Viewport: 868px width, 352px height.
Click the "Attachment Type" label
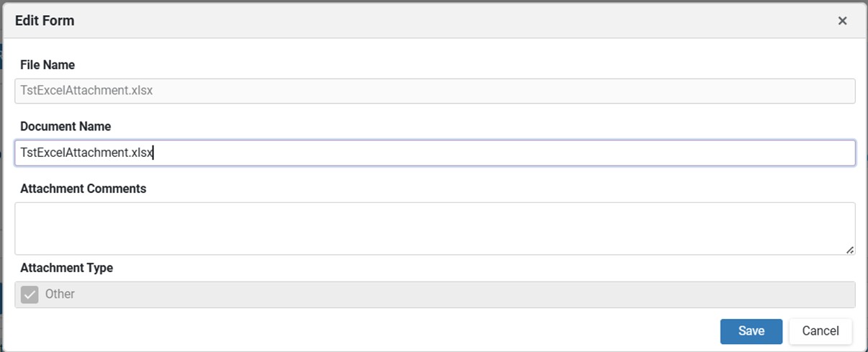[x=66, y=268]
